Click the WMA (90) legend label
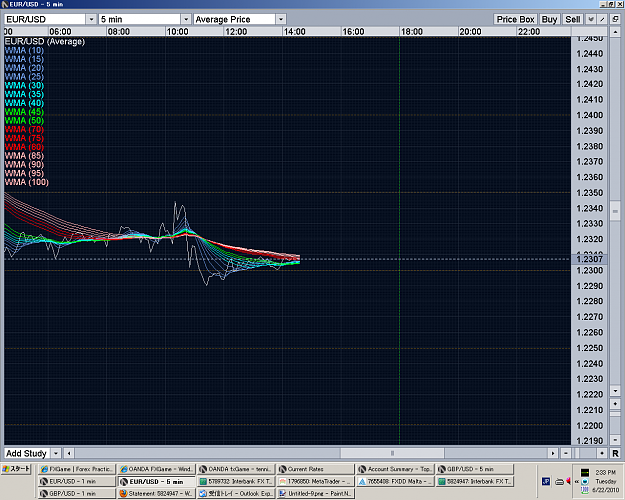625x500 pixels. 24,164
